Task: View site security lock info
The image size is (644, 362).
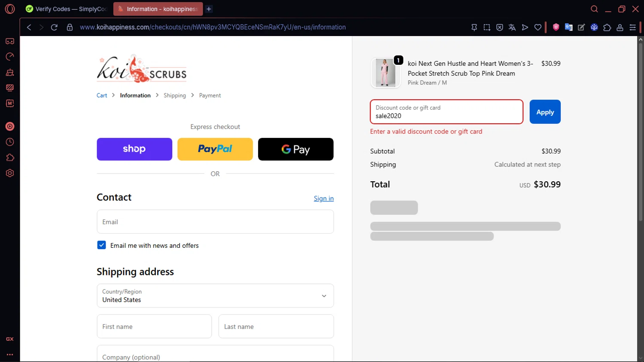Action: 70,27
